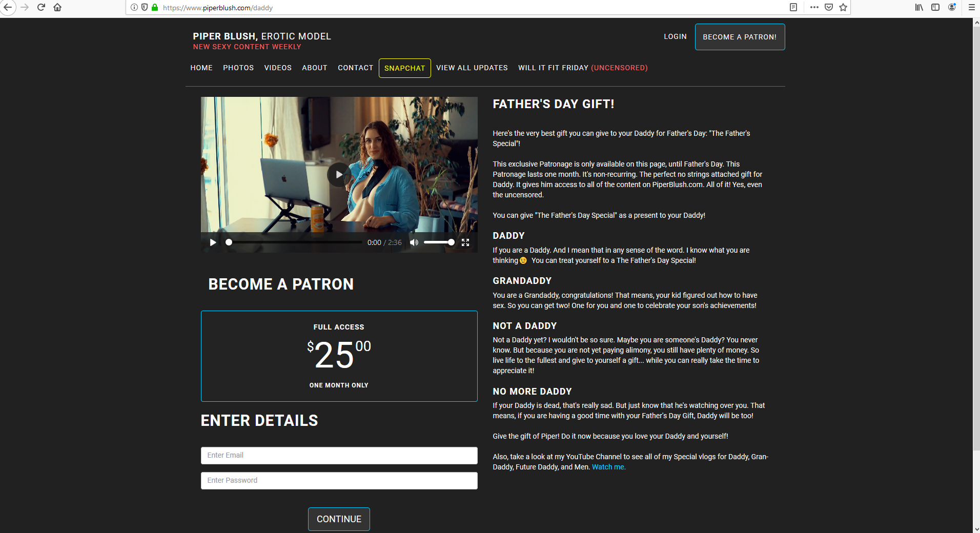Open page actions three-dot menu

(814, 7)
